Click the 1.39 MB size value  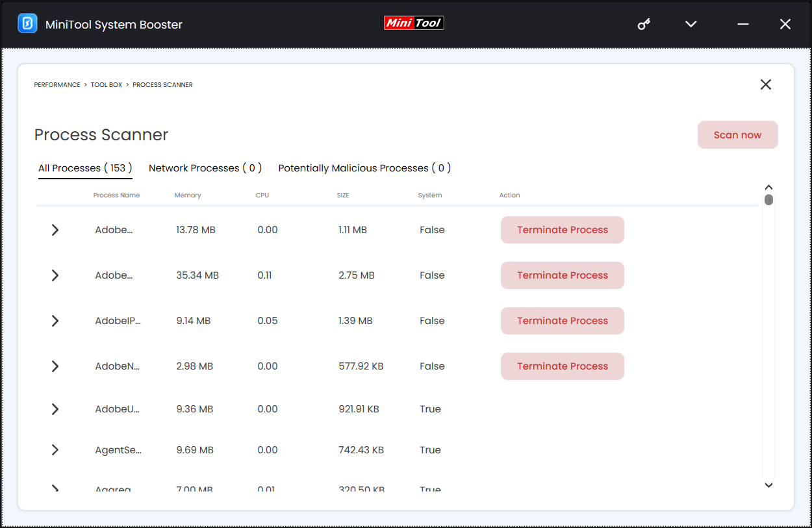pos(355,321)
